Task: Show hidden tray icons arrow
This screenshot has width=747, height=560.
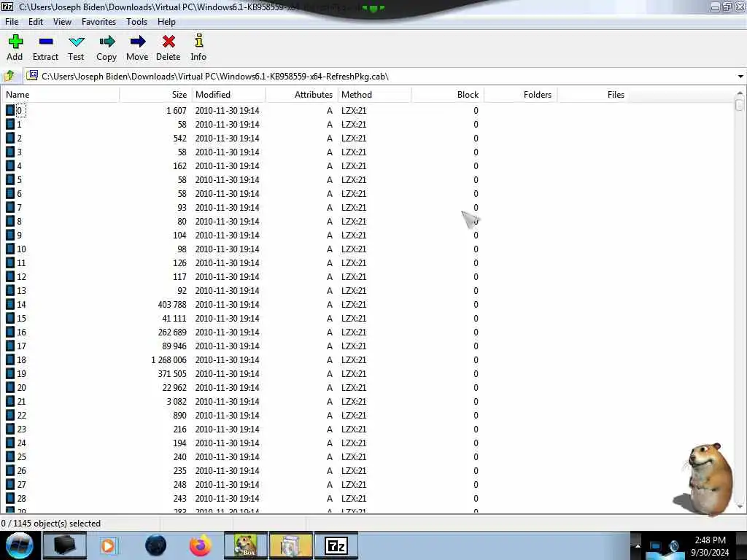Action: [x=638, y=546]
